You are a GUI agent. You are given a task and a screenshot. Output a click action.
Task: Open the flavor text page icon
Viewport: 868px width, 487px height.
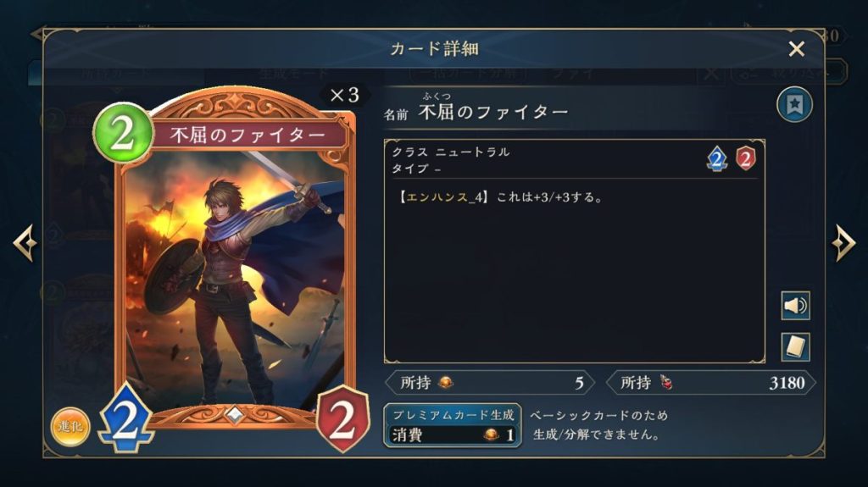tap(795, 347)
